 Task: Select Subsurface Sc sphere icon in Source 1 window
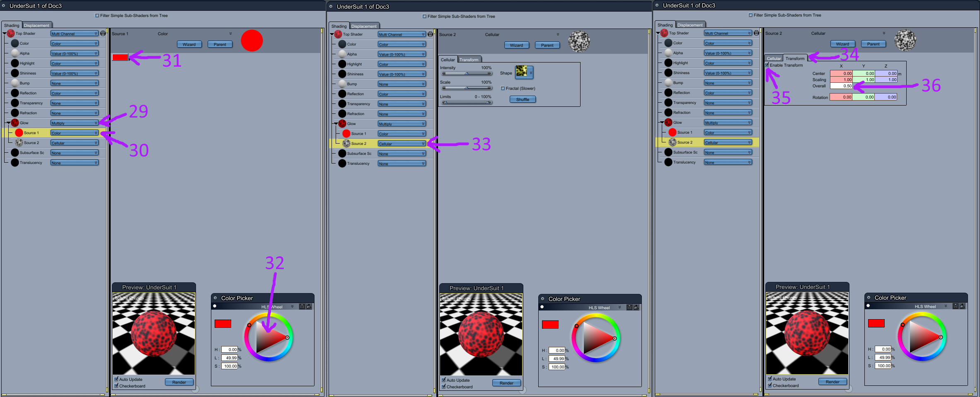15,153
